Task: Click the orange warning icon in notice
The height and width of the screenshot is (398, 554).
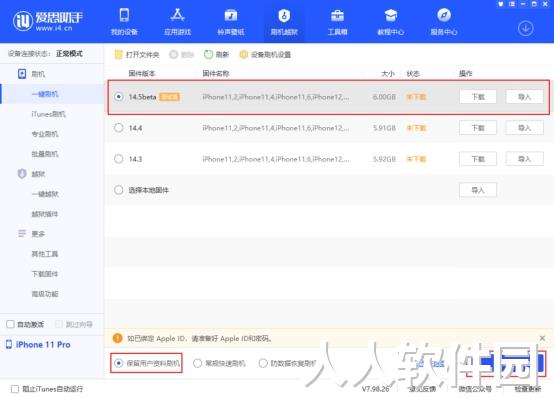Action: click(117, 338)
